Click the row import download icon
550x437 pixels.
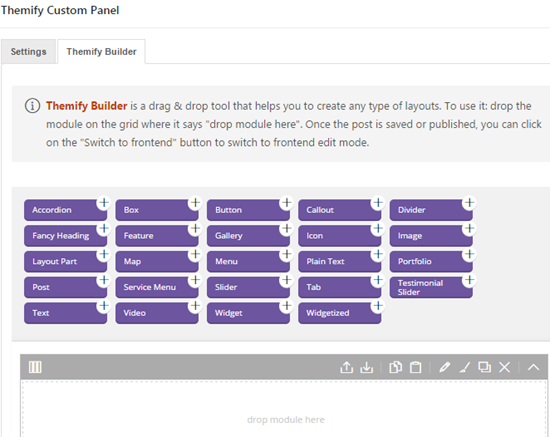click(367, 367)
